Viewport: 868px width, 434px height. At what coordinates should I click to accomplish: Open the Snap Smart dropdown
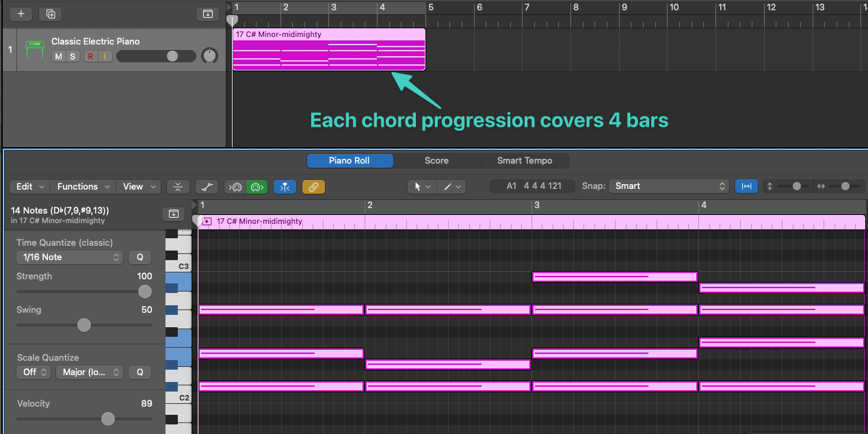tap(670, 186)
